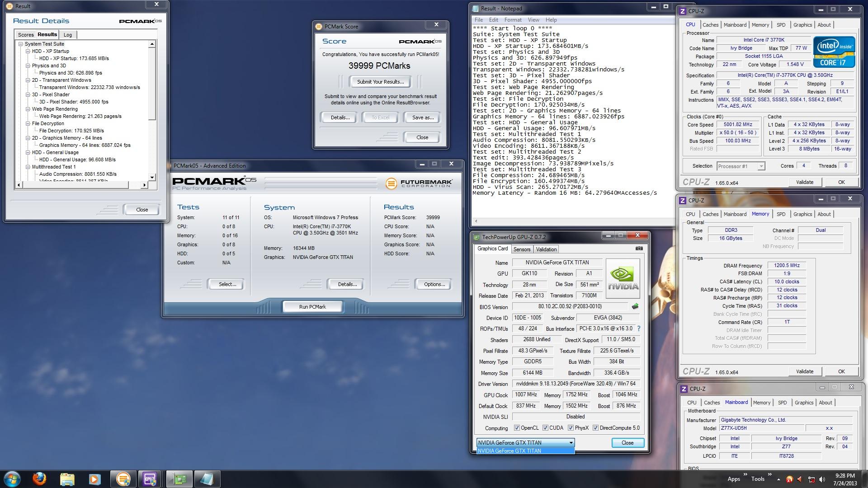Select NVIDIA GeForce GTX TITAN dropdown list entry

(x=525, y=451)
